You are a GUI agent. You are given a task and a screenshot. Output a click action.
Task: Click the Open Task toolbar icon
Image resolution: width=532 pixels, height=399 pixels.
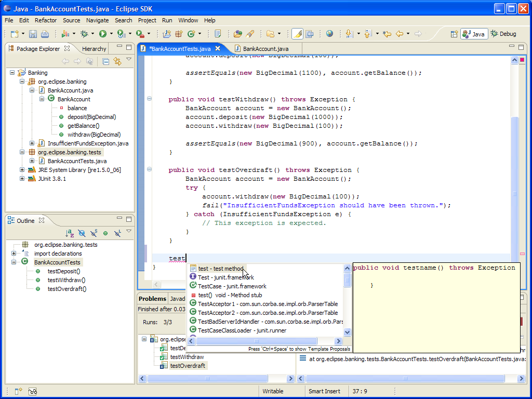(x=238, y=34)
